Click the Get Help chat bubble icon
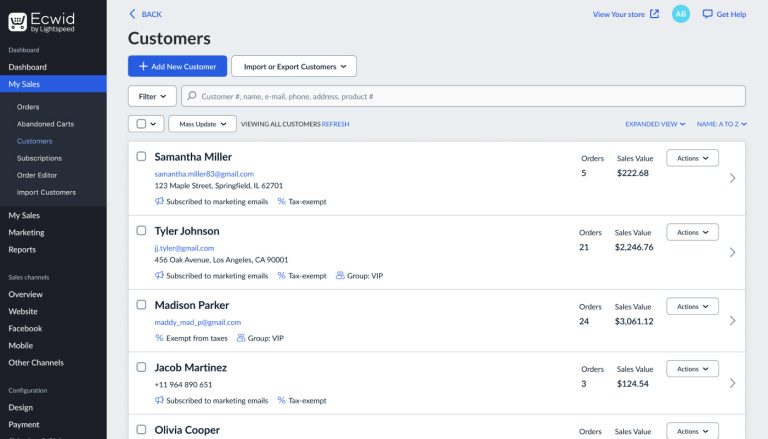 coord(707,14)
